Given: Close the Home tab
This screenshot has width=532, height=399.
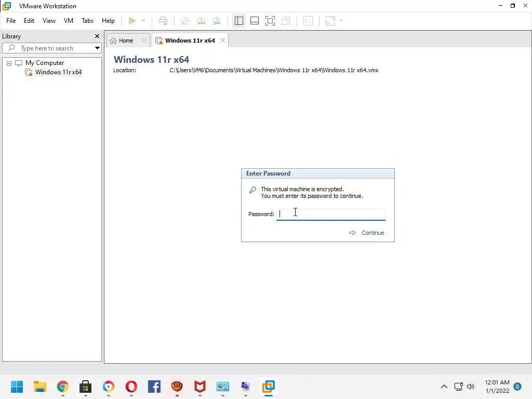Looking at the screenshot, I should coord(144,41).
